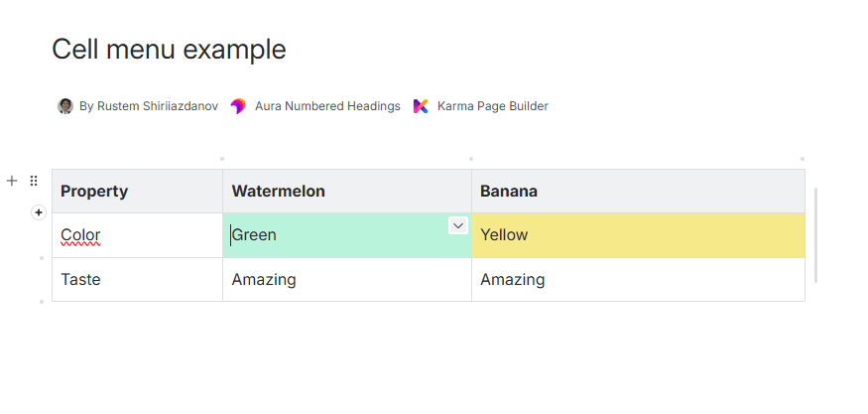868x414 pixels.
Task: Select the Watermelon header cell
Action: pyautogui.click(x=346, y=191)
